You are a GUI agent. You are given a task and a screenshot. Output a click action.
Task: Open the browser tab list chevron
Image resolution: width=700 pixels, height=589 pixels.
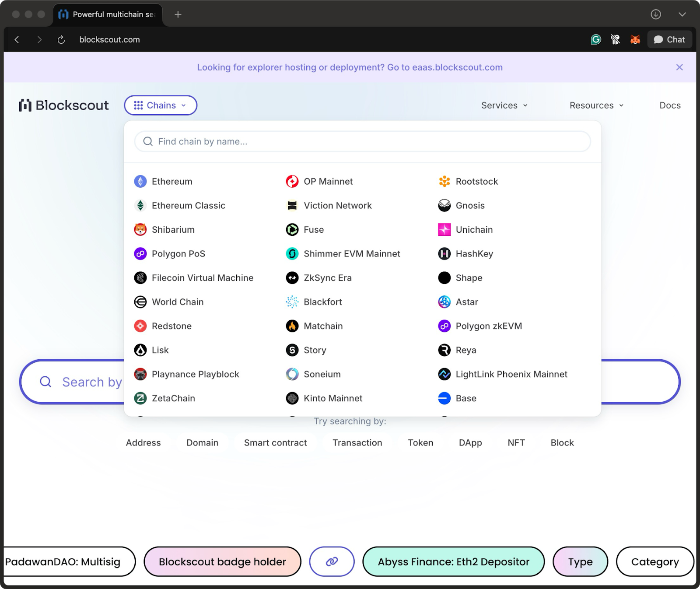682,14
